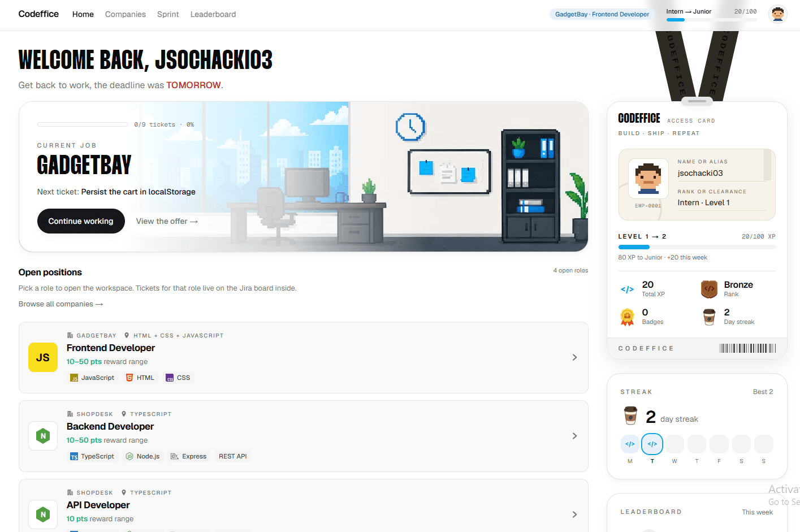Screen dimensions: 800x532
Task: Open the Sprint page
Action: pos(168,14)
